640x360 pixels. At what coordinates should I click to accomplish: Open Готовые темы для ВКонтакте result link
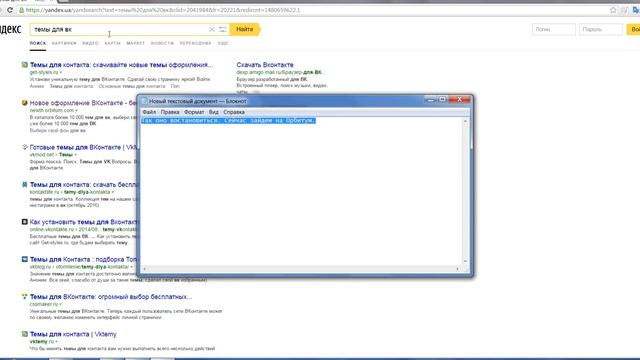(x=83, y=147)
